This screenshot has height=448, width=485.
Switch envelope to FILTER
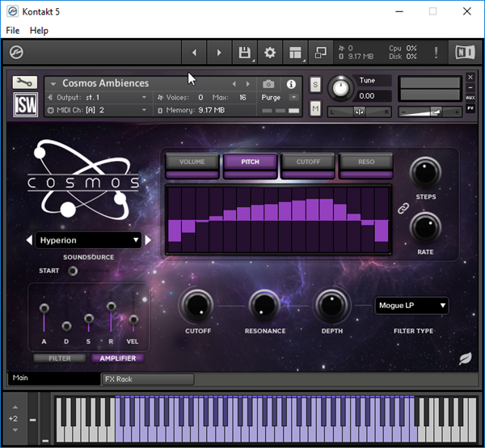60,358
